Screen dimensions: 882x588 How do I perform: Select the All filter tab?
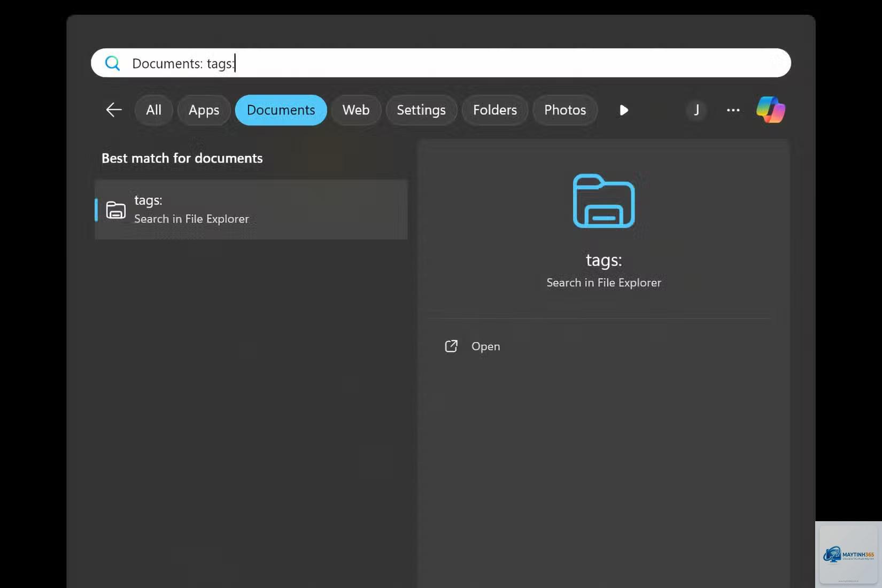[153, 110]
